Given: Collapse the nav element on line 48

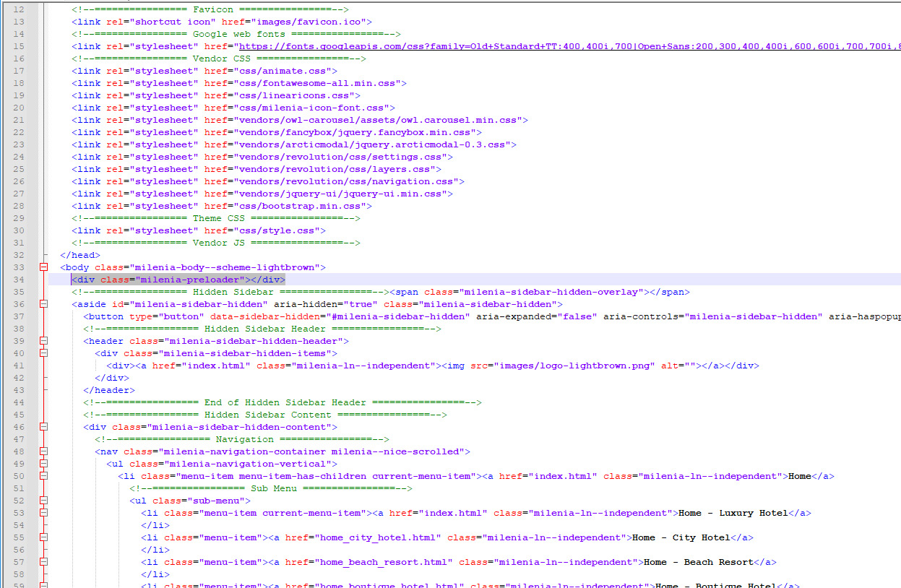Looking at the screenshot, I should (x=43, y=451).
